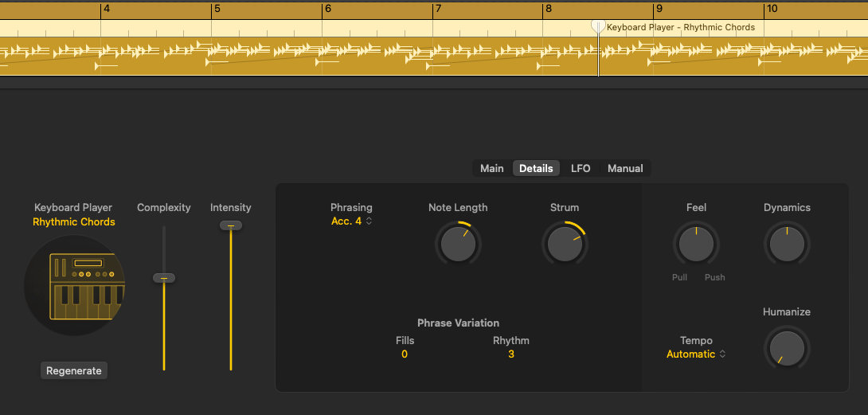The image size is (868, 415).
Task: Open the Rhythmic Chords style menu
Action: [74, 222]
